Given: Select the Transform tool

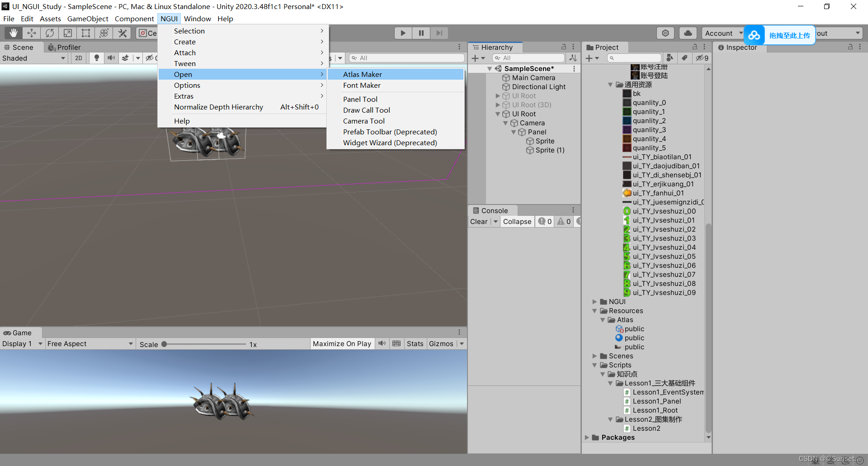Looking at the screenshot, I should 104,33.
